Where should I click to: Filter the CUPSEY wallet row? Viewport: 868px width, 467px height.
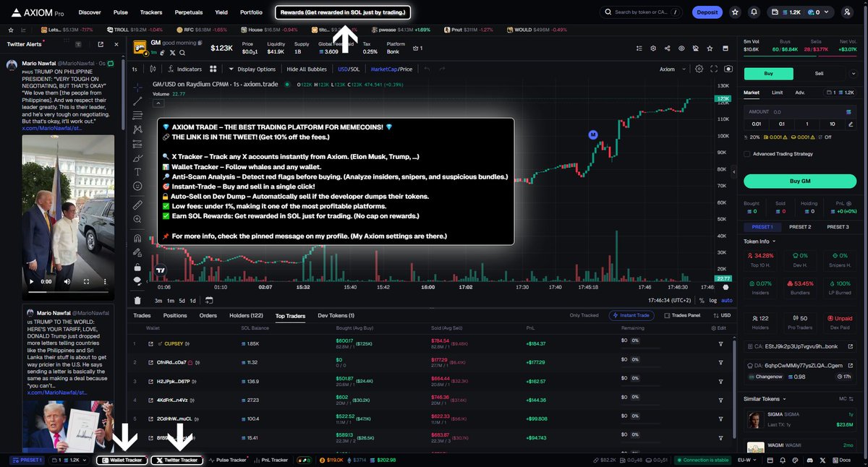coord(720,343)
